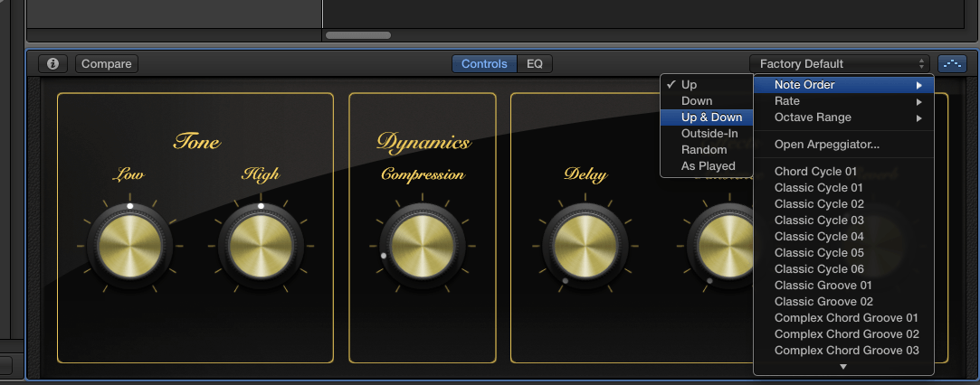Image resolution: width=980 pixels, height=385 pixels.
Task: Expand the Rate submenu
Action: click(x=843, y=101)
